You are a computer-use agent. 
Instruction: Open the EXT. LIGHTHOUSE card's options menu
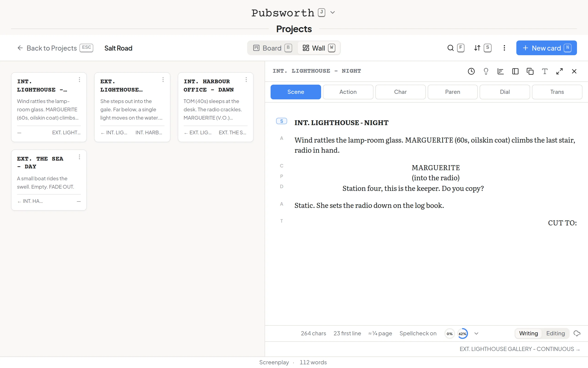point(163,80)
